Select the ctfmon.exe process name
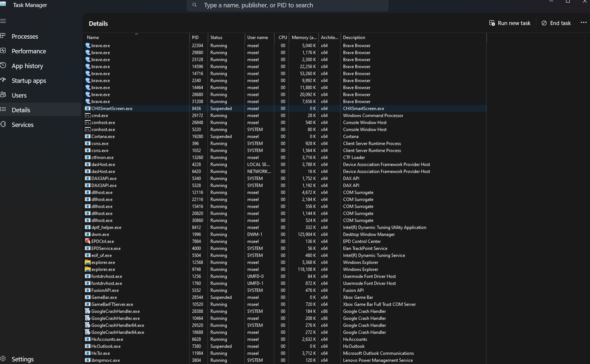This screenshot has width=590, height=364. pos(102,158)
